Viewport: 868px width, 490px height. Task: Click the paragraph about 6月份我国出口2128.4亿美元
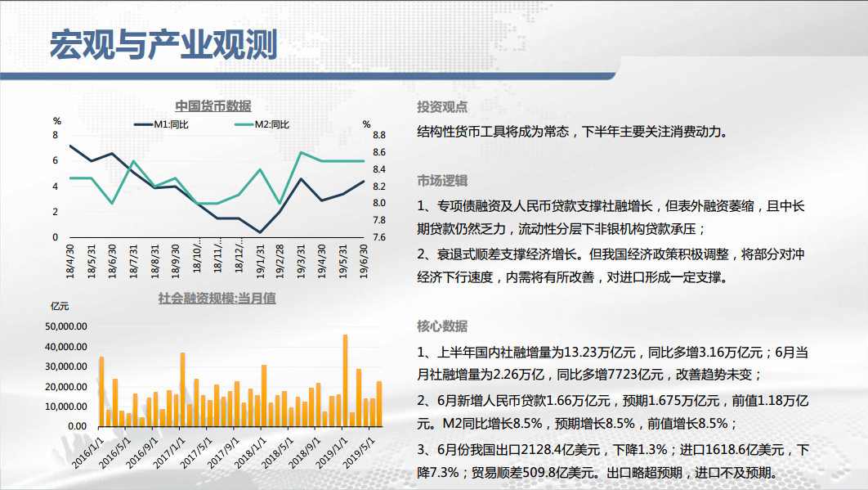point(613,461)
